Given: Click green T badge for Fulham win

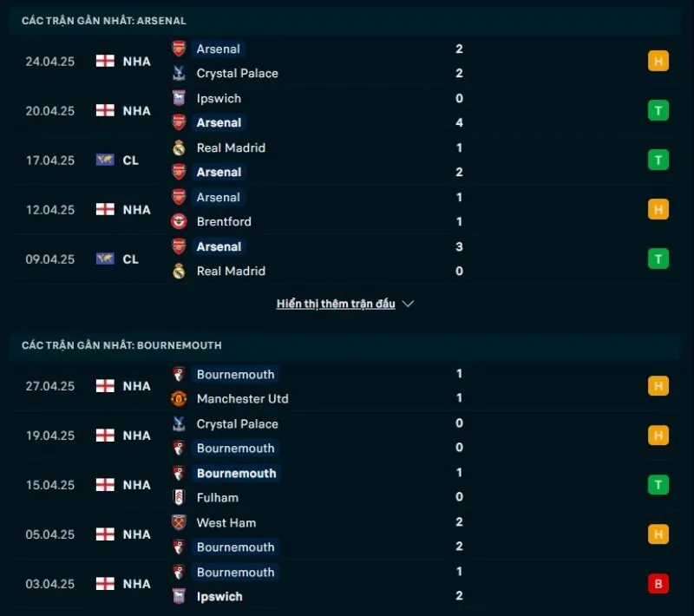Looking at the screenshot, I should click(x=658, y=485).
